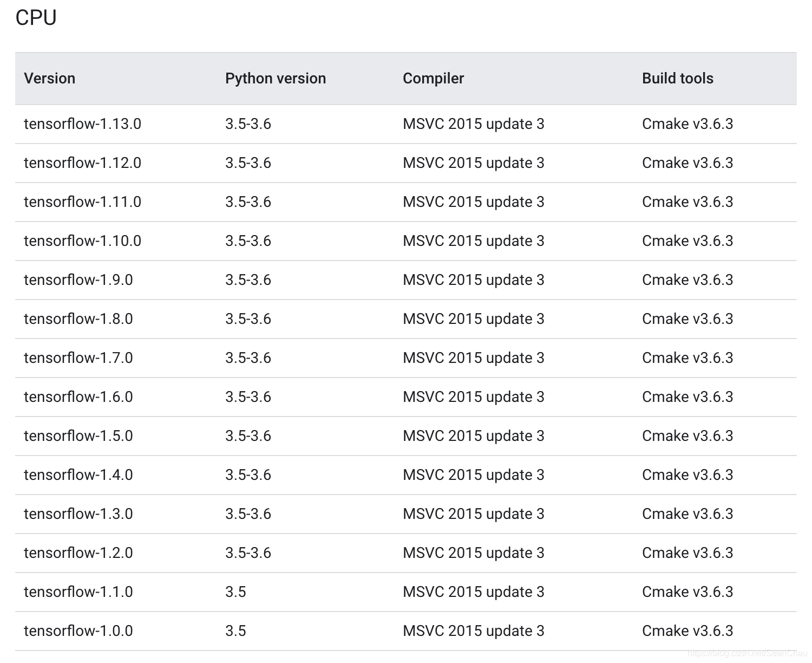Viewport: 812px width, 663px height.
Task: Select the tensorflow-1.12.0 cell
Action: pos(82,163)
